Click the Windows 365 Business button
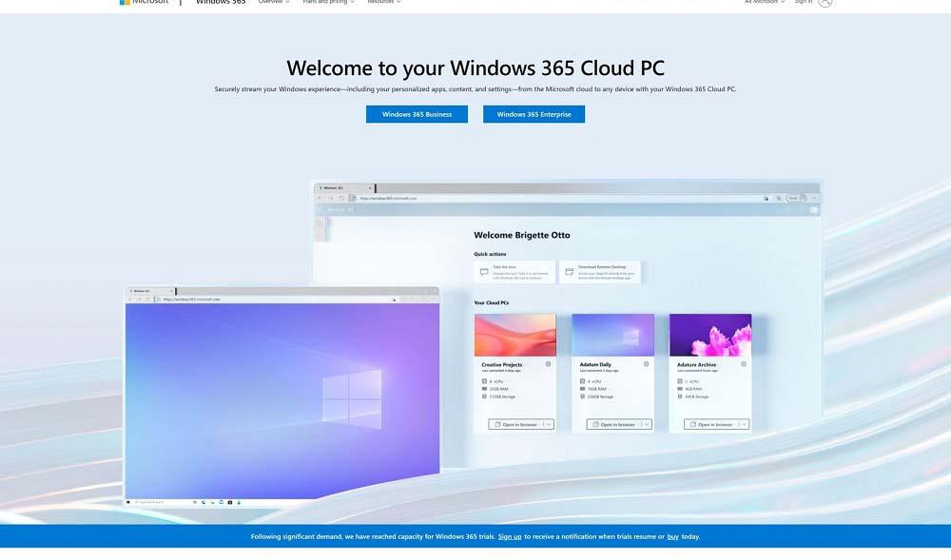Screen dimensions: 951x560 [417, 114]
